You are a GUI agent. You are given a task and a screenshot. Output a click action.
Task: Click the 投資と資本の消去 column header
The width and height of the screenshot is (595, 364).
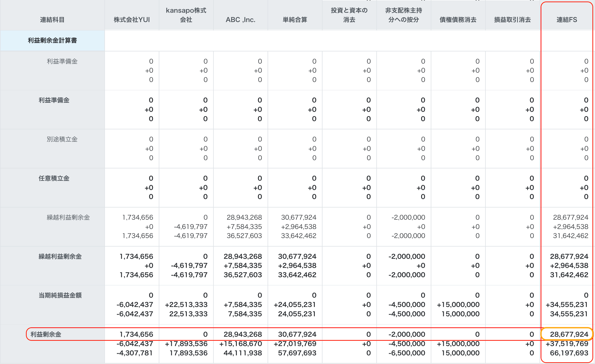(x=349, y=15)
